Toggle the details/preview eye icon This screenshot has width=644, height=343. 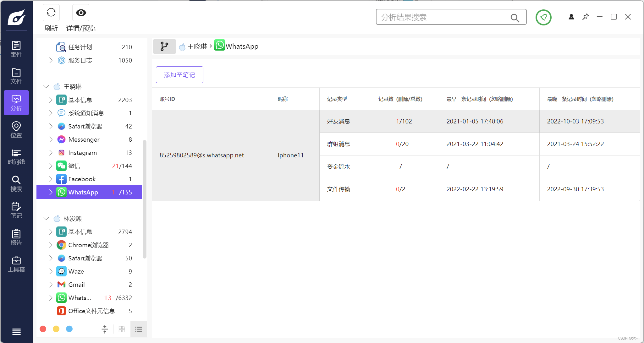coord(81,13)
